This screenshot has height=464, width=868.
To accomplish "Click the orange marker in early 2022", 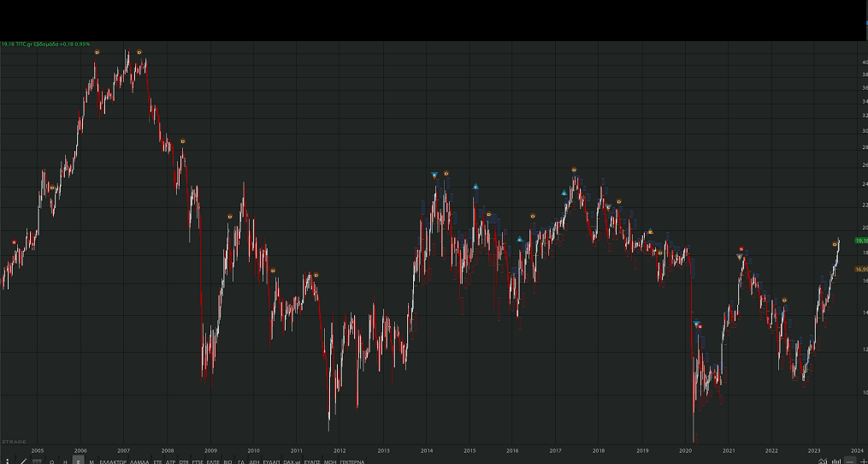I will tap(784, 300).
